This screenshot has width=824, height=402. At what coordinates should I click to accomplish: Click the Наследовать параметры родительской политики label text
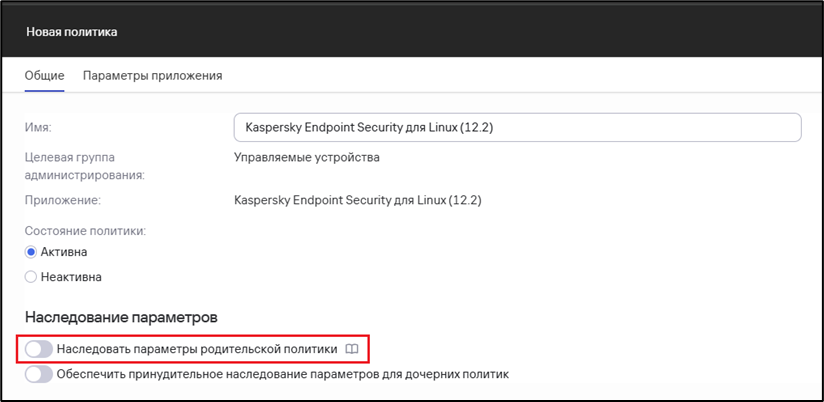tap(197, 349)
